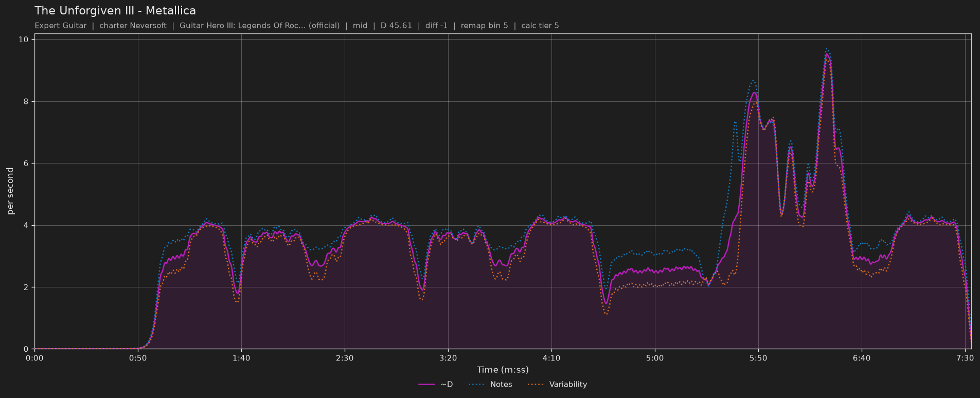Click the '10' y-axis tick label
The image size is (980, 398).
click(x=24, y=40)
